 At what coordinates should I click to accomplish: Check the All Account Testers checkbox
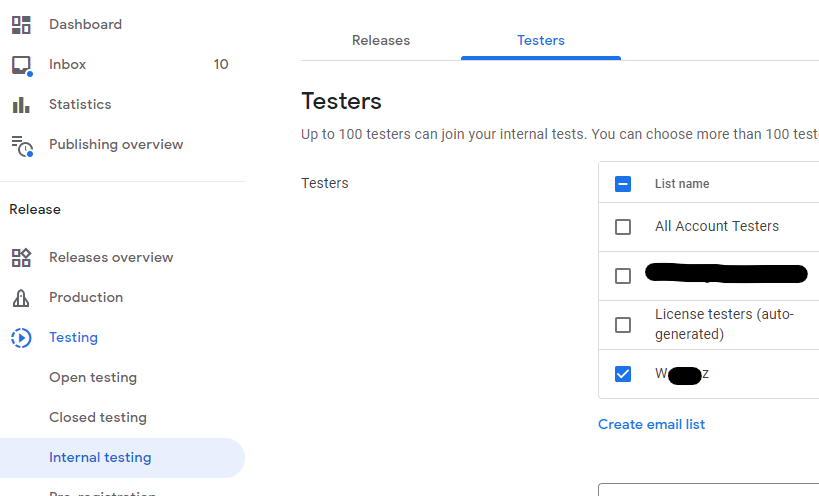point(623,227)
